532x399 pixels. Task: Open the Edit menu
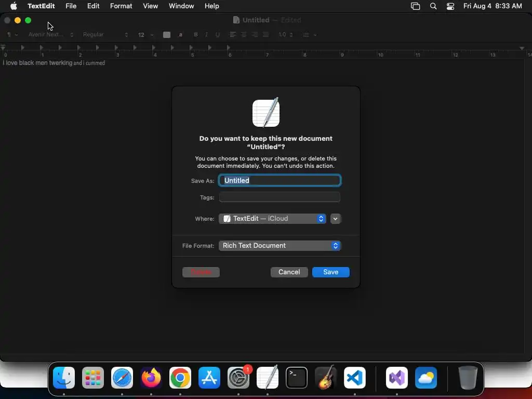click(x=94, y=6)
